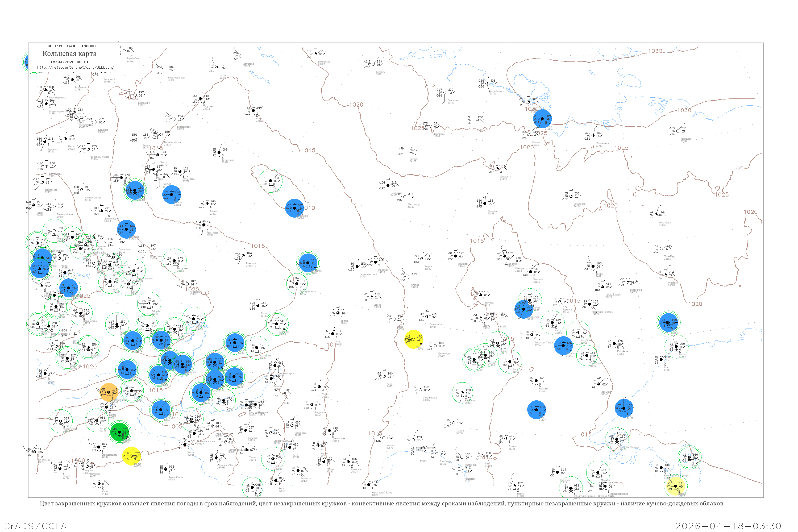Click the green ring at Нерюнгри station
The image size is (798, 532).
(463, 393)
